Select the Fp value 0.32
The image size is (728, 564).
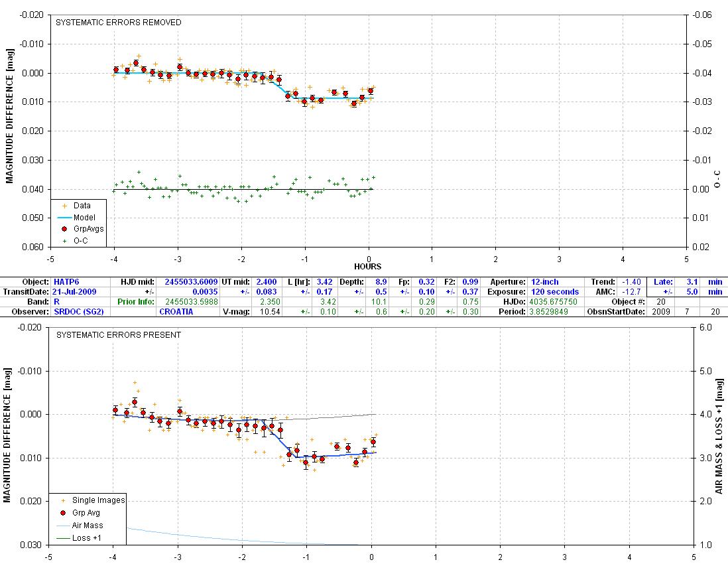pyautogui.click(x=427, y=282)
